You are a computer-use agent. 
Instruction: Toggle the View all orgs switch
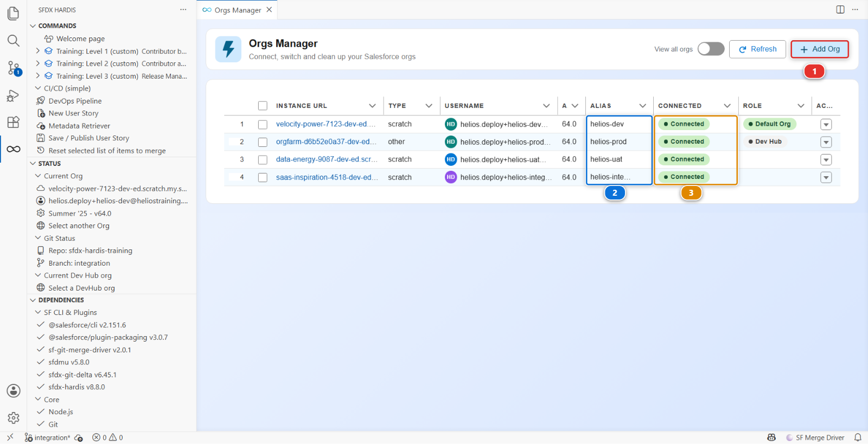[711, 49]
